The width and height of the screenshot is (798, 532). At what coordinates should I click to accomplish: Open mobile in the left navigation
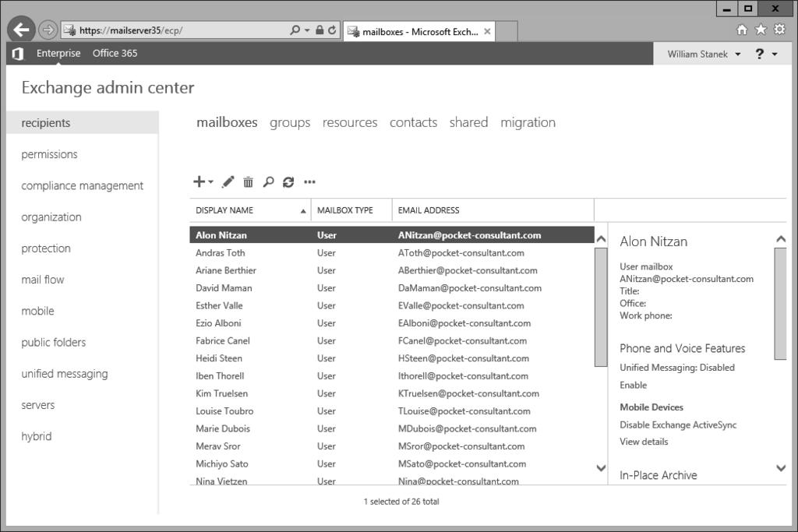tap(37, 311)
